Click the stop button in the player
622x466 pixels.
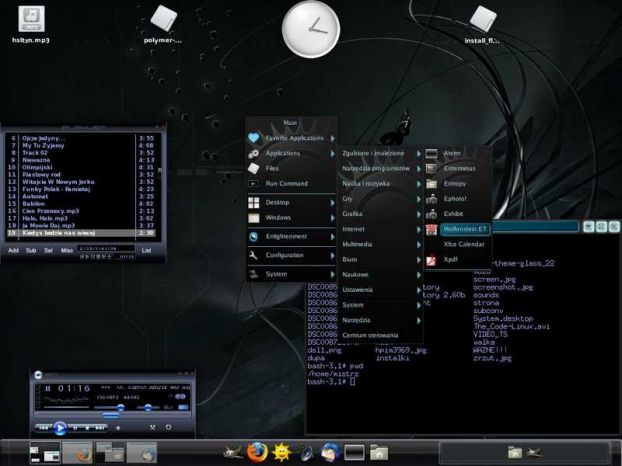[87, 428]
